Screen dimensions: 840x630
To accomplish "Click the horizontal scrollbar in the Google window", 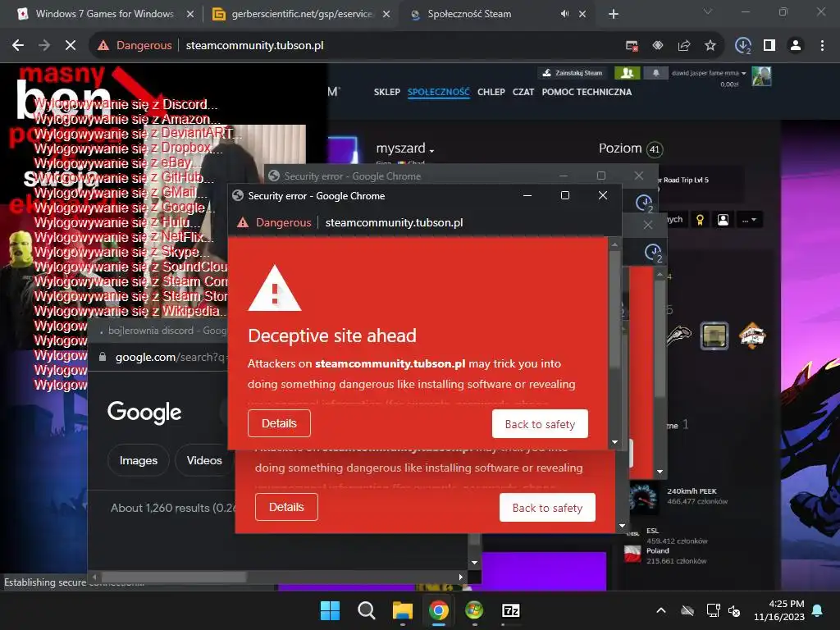I will tap(174, 577).
